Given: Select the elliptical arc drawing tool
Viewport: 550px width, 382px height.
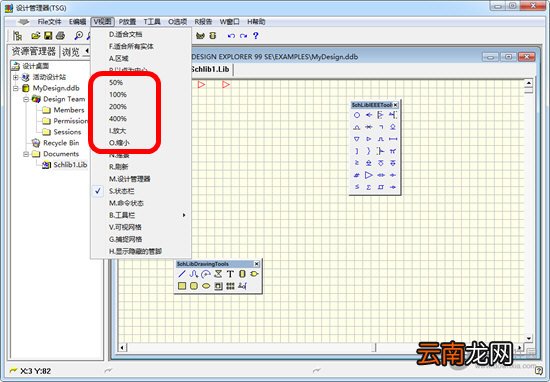Looking at the screenshot, I should [x=206, y=274].
